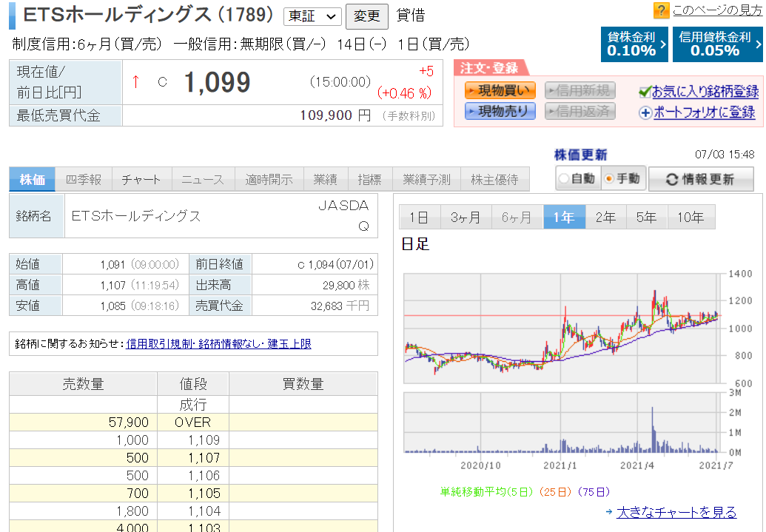Click the 日足 price chart image
This screenshot has height=532, width=766.
[x=562, y=329]
